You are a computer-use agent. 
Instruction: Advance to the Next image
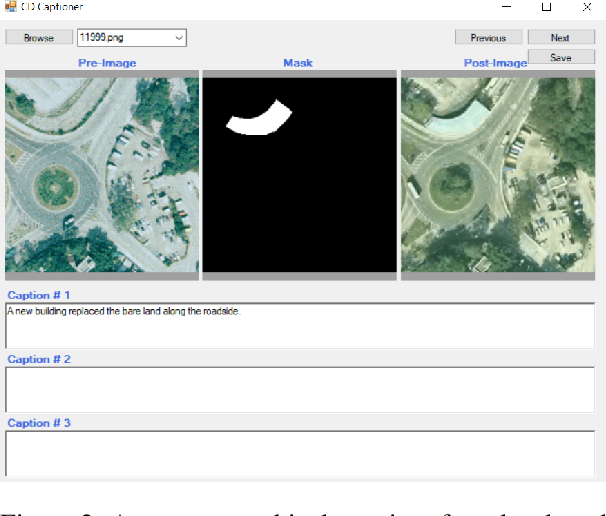560,38
